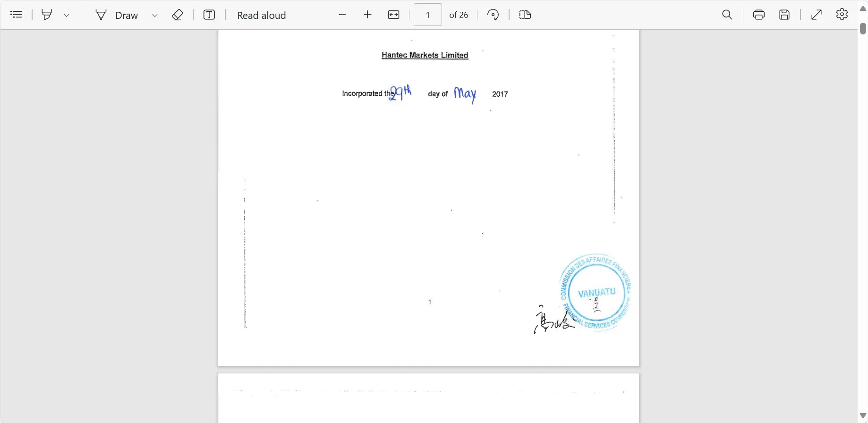The height and width of the screenshot is (423, 868).
Task: Start Read aloud
Action: pos(262,15)
